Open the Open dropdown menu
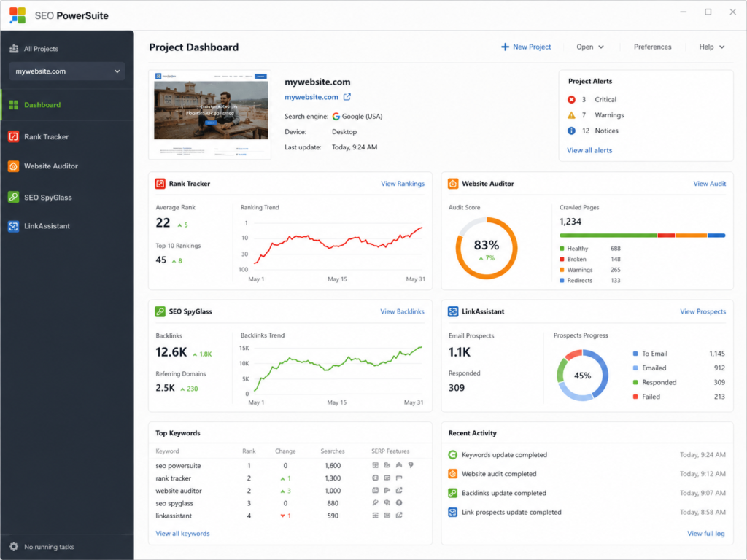747x560 pixels. (x=589, y=47)
